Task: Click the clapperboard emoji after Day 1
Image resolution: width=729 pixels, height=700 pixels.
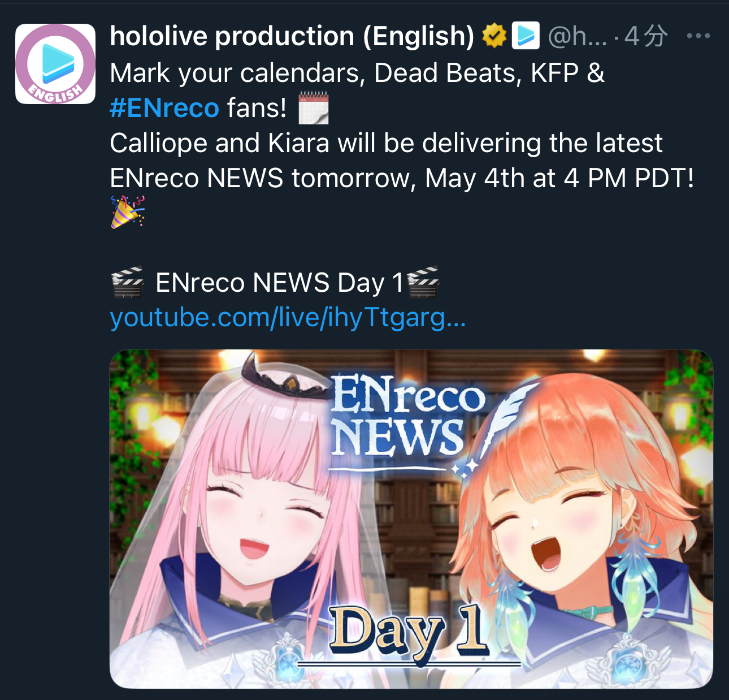Action: coord(423,282)
